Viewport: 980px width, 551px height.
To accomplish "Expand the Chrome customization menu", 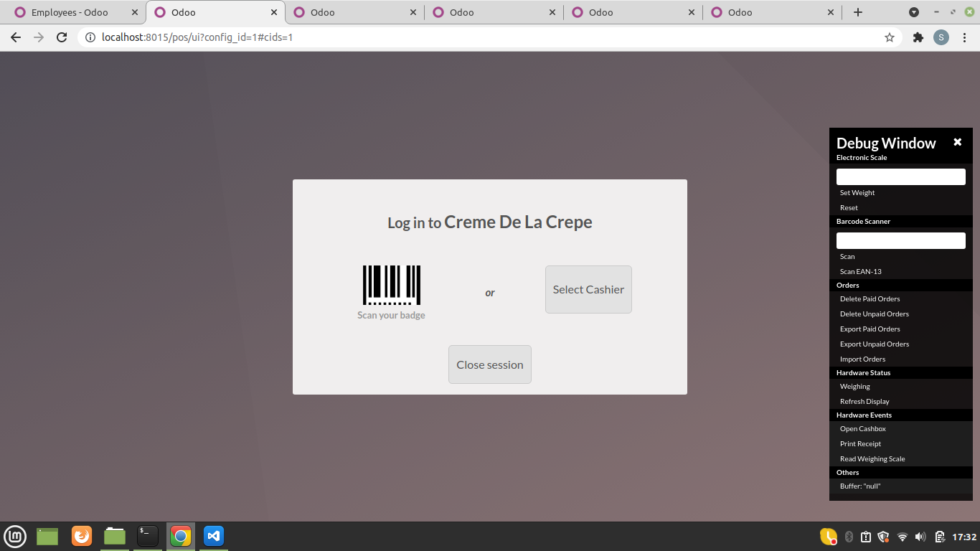I will coord(964,37).
